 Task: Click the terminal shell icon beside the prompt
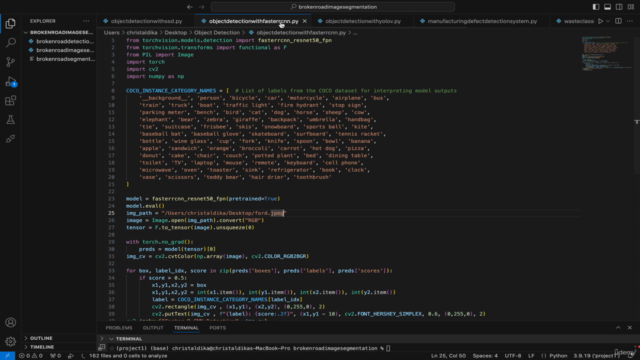click(x=102, y=348)
